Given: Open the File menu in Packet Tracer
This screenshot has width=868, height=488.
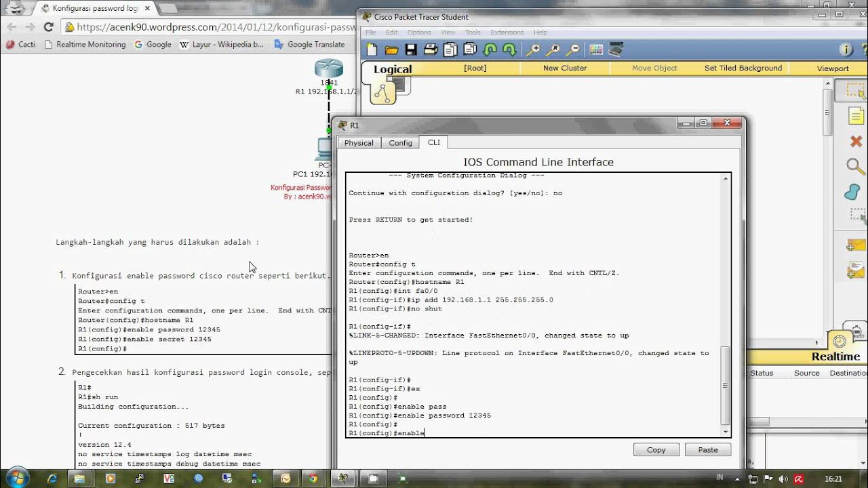Looking at the screenshot, I should 370,33.
